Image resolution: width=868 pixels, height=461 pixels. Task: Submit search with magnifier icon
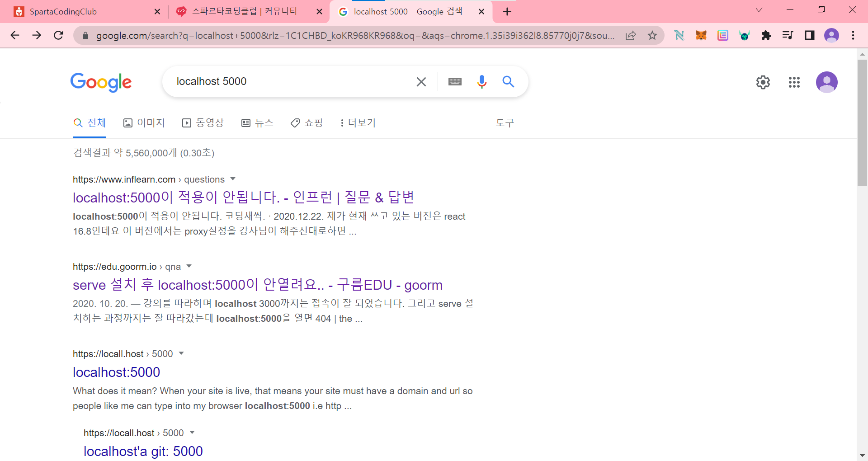(x=508, y=82)
